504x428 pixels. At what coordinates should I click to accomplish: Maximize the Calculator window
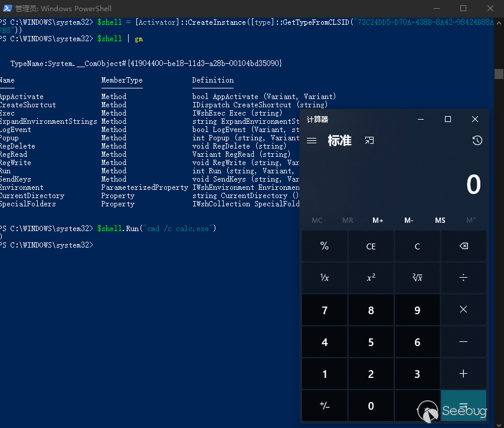pyautogui.click(x=448, y=119)
